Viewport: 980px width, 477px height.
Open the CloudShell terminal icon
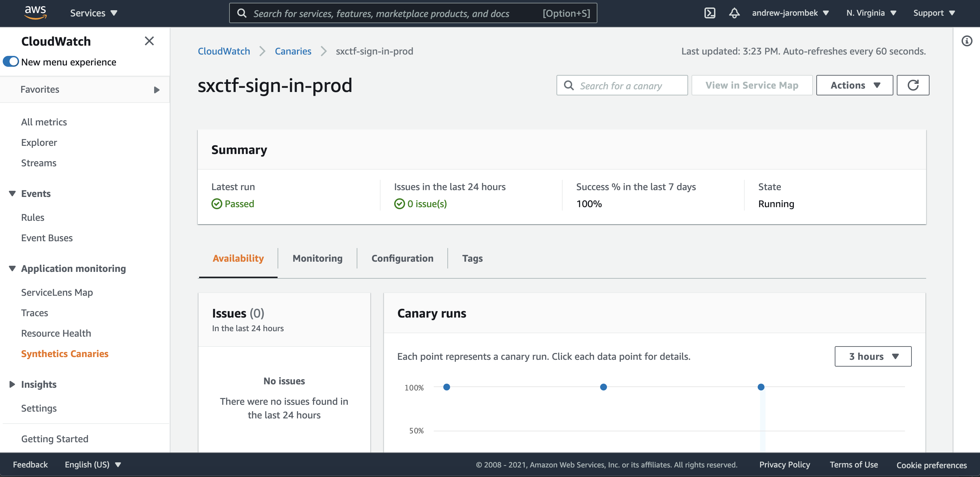710,13
